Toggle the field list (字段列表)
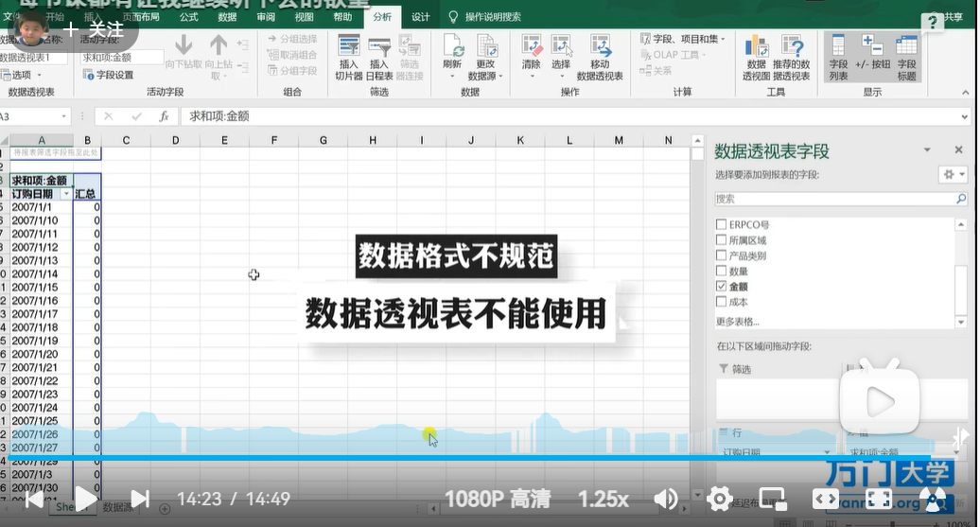 [838, 58]
